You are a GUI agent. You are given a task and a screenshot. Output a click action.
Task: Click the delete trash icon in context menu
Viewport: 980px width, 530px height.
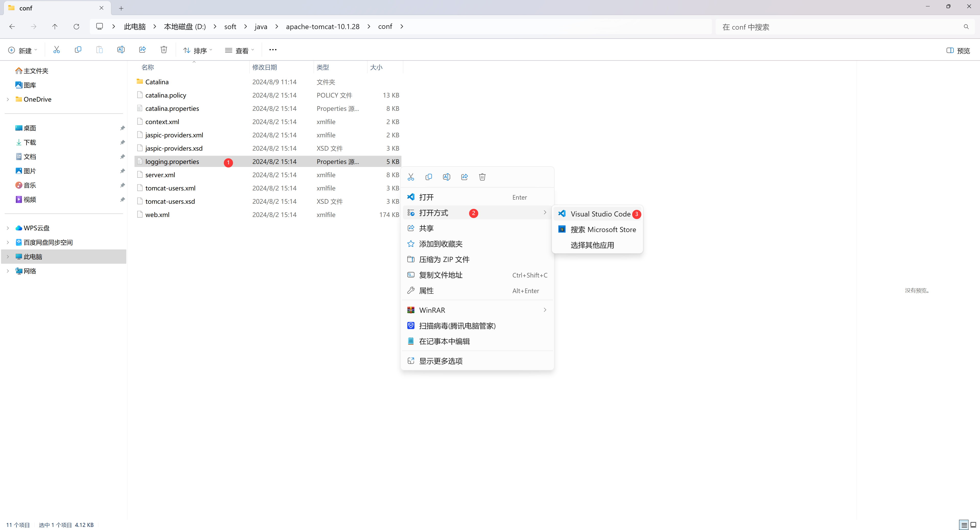coord(482,177)
